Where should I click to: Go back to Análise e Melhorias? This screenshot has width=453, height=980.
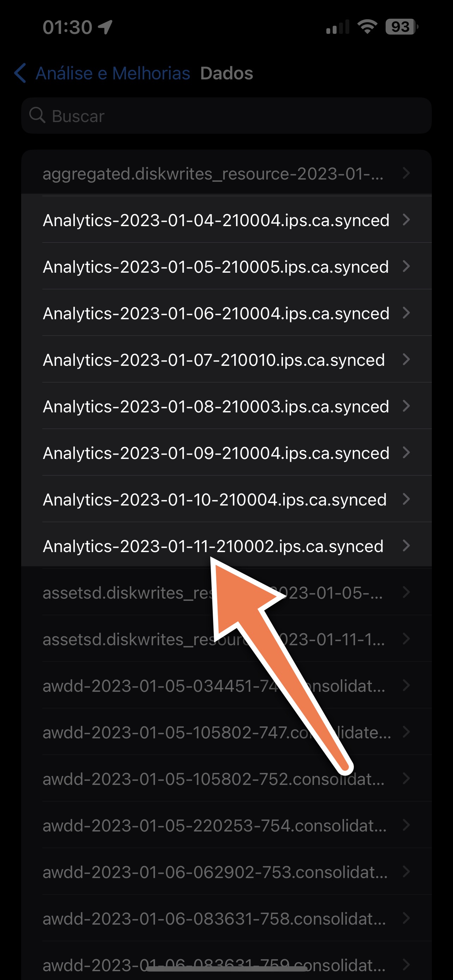click(x=113, y=73)
